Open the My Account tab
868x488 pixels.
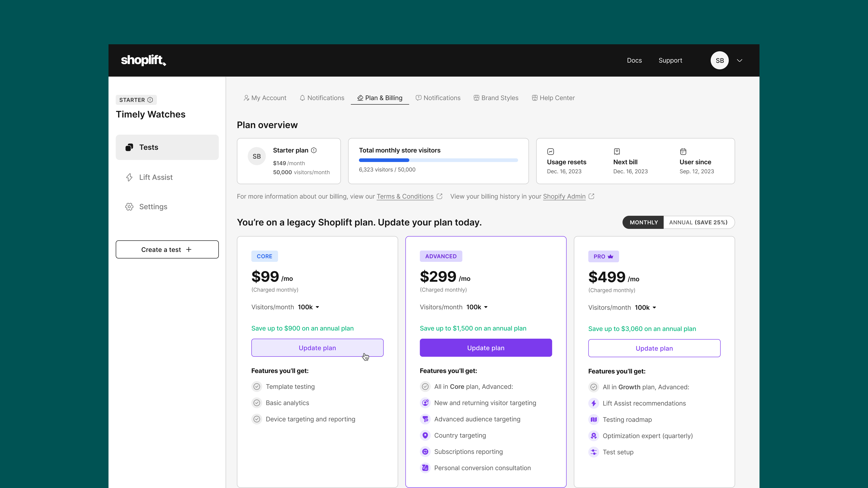pyautogui.click(x=265, y=98)
